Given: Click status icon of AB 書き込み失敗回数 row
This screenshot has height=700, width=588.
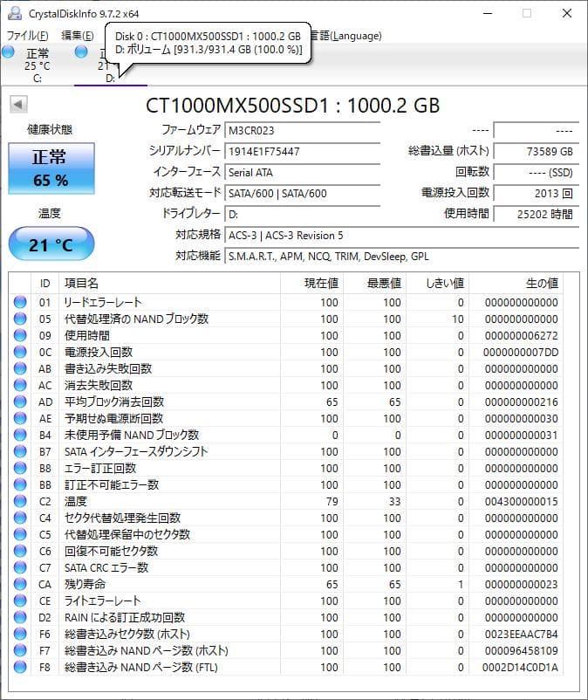Looking at the screenshot, I should [x=20, y=368].
